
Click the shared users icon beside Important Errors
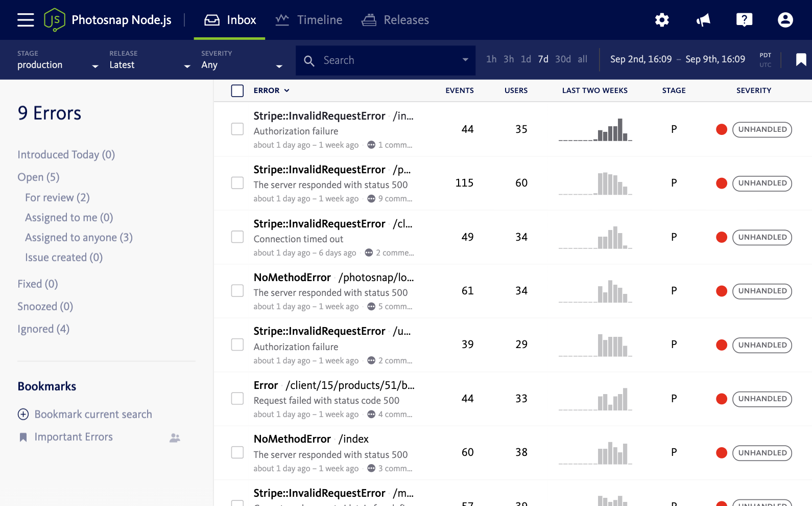point(175,438)
